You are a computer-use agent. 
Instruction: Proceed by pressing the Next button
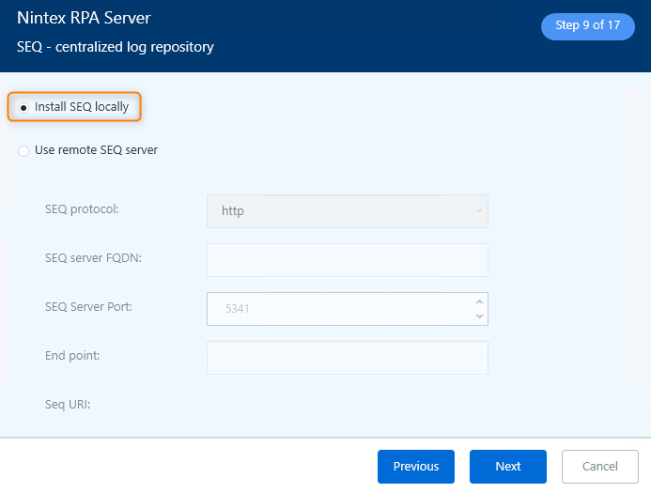click(508, 466)
